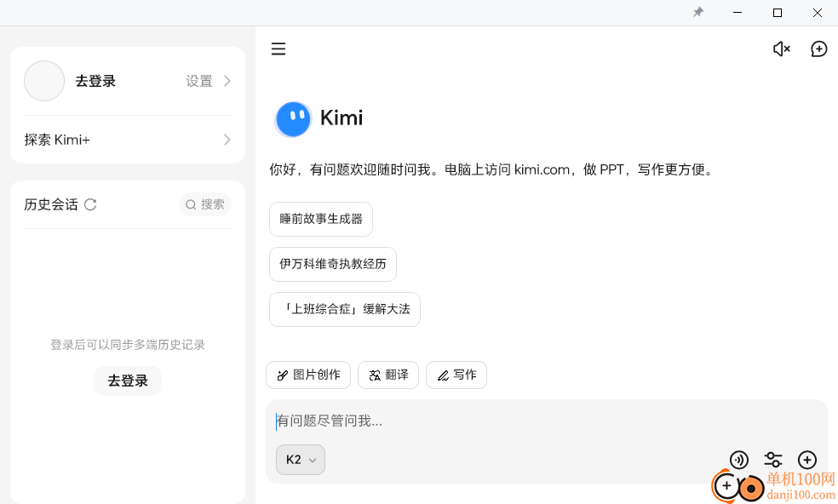Open the sliders settings icon in input box
This screenshot has width=838, height=504.
[x=772, y=460]
